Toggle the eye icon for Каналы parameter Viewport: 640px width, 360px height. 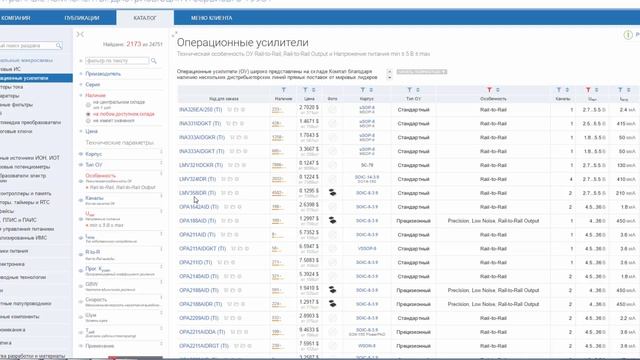[x=81, y=200]
